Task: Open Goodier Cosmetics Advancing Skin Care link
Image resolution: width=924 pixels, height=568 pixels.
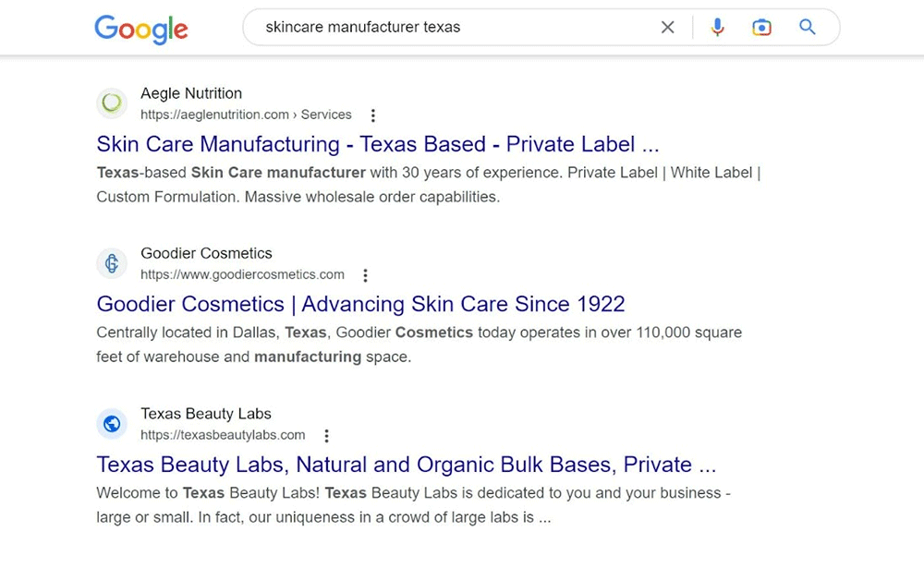Action: coord(360,304)
